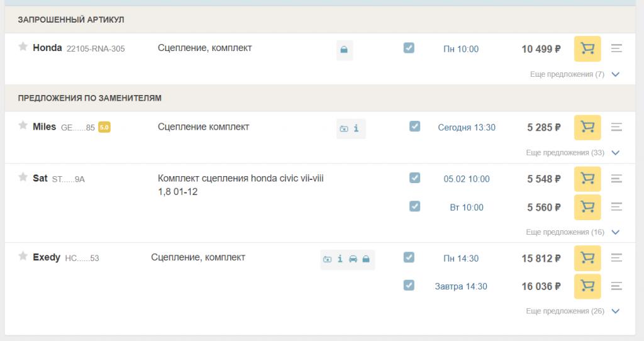Toggle the checkbox for Honda Пн 10:00 offer
Viewport: 644px width, 341px height.
click(x=409, y=48)
